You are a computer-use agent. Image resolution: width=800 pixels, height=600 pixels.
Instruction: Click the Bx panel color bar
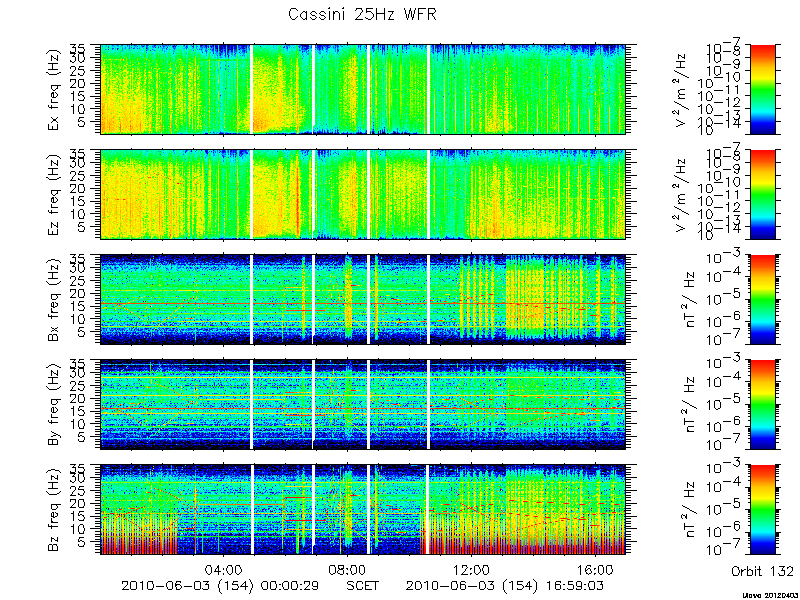[x=762, y=299]
